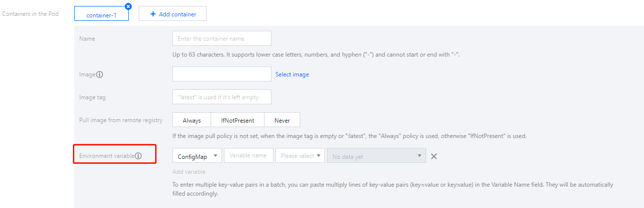Click the Image tag input box
Image resolution: width=644 pixels, height=208 pixels.
coord(222,97)
